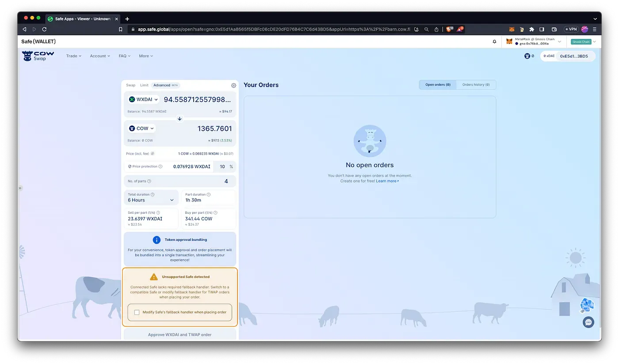619x364 pixels.
Task: Click the Brave VPN button
Action: [x=571, y=29]
